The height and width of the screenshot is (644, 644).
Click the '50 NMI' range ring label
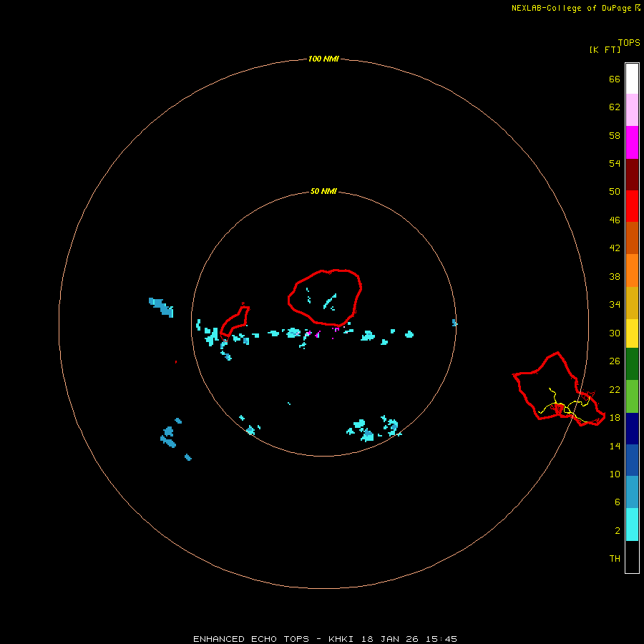coord(323,191)
